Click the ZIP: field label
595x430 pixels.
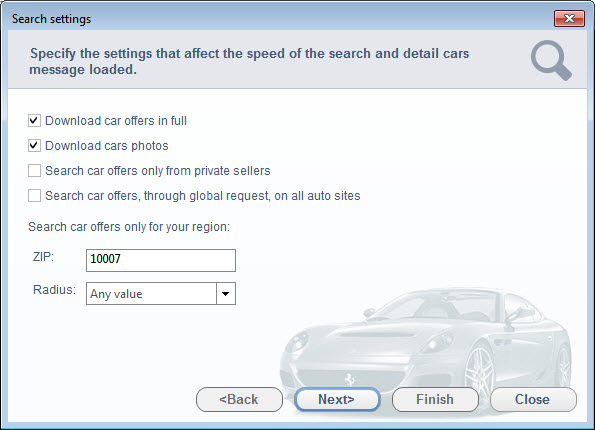43,257
